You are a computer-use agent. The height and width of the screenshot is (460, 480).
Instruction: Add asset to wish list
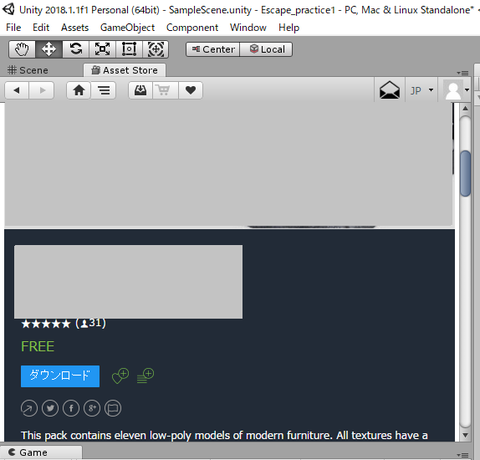120,376
